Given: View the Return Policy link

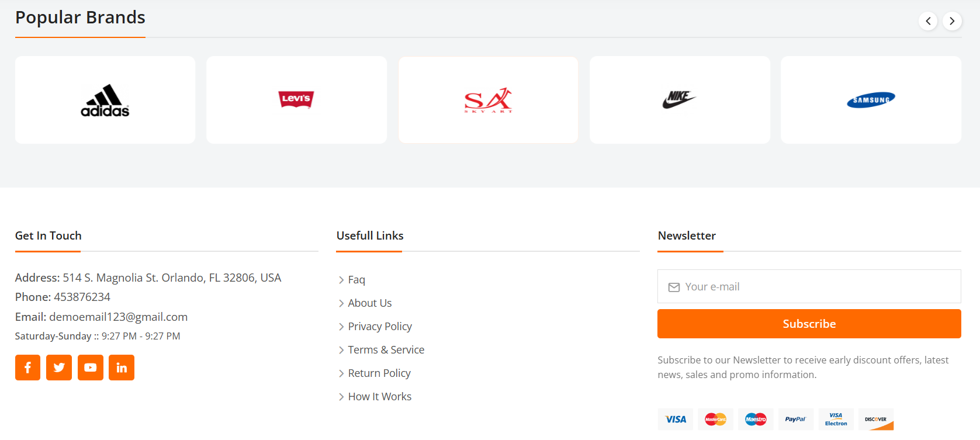Looking at the screenshot, I should pyautogui.click(x=379, y=373).
